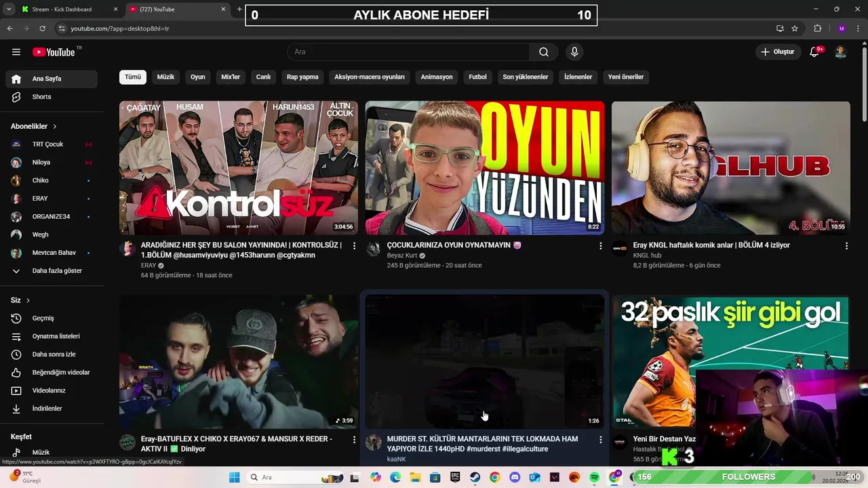Open the notifications bell
The height and width of the screenshot is (488, 868).
pyautogui.click(x=815, y=52)
